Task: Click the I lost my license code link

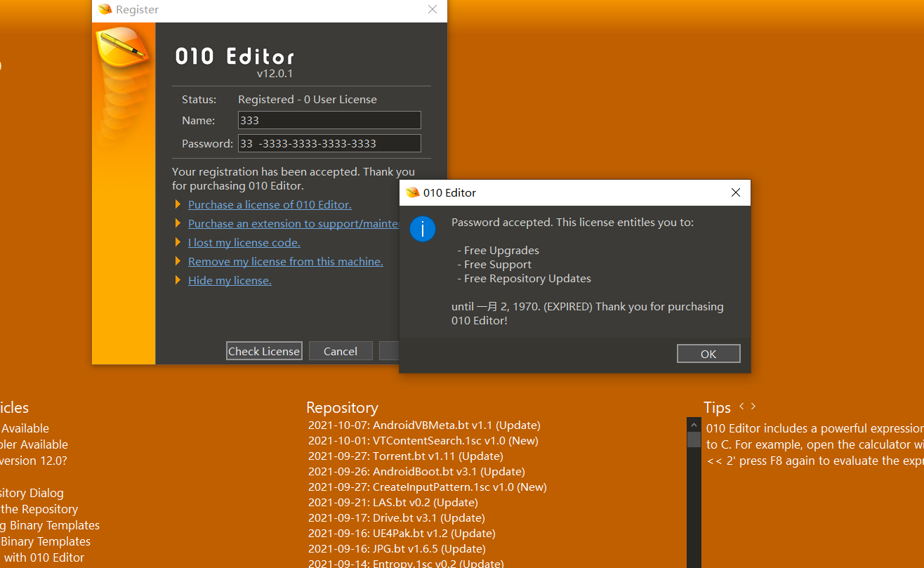Action: coord(244,243)
